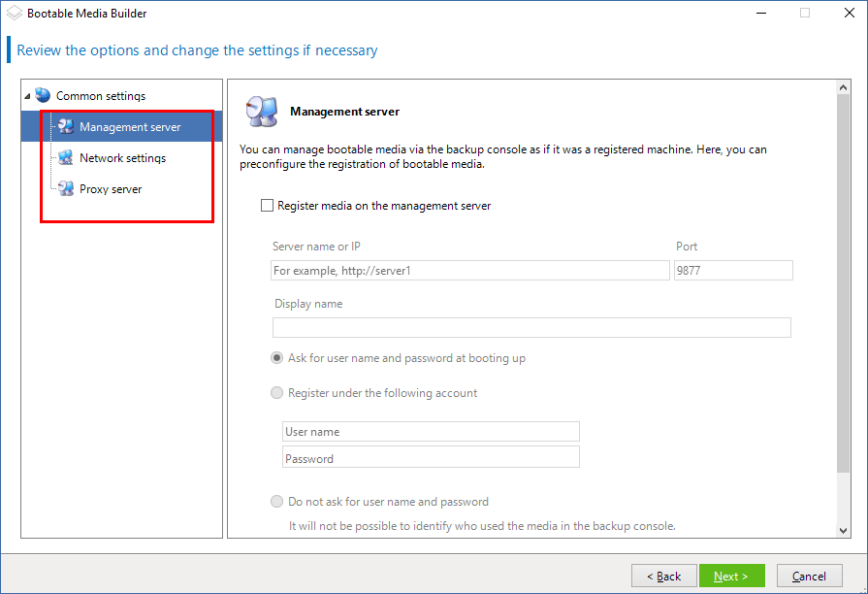Click the Management server tree icon

click(65, 127)
